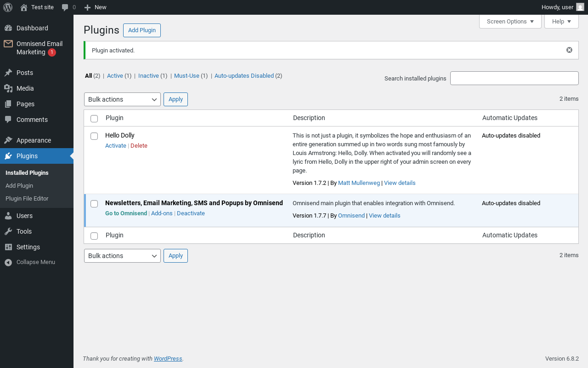Screen dimensions: 588x368
Task: Open the Users menu item
Action: pyautogui.click(x=37, y=216)
